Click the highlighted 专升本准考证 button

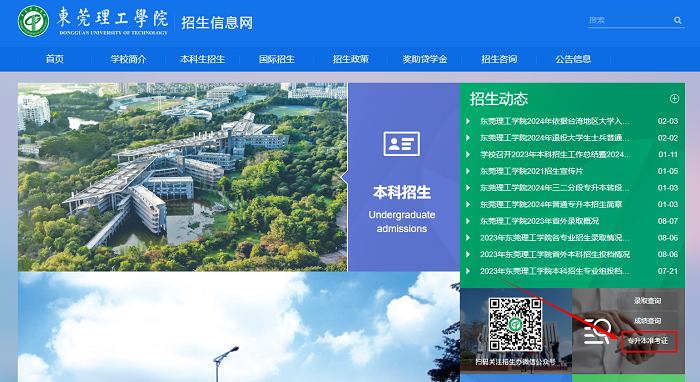pyautogui.click(x=649, y=341)
